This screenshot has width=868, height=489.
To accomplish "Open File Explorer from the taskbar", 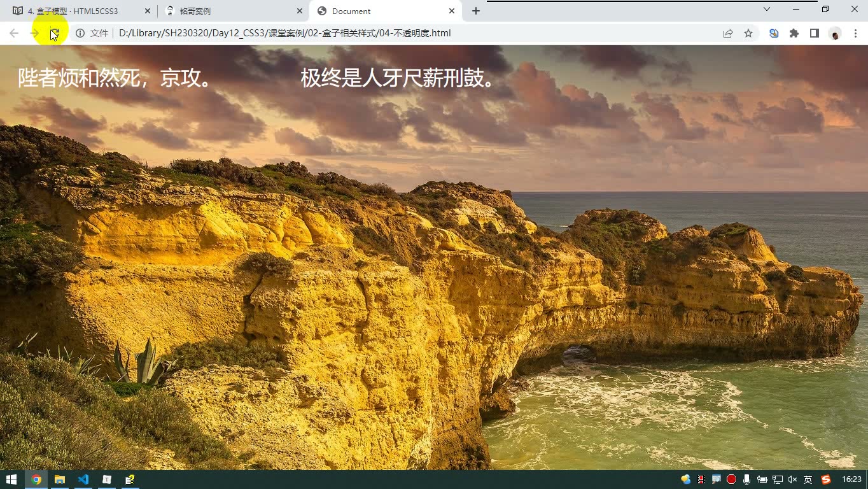I will click(60, 479).
